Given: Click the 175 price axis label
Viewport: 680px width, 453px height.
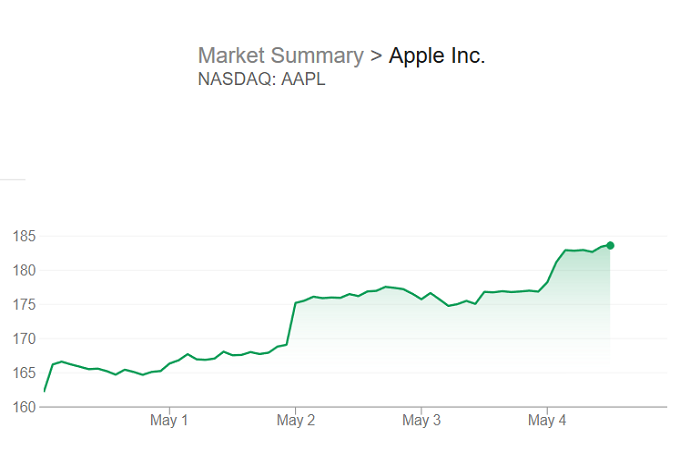Looking at the screenshot, I should tap(24, 304).
